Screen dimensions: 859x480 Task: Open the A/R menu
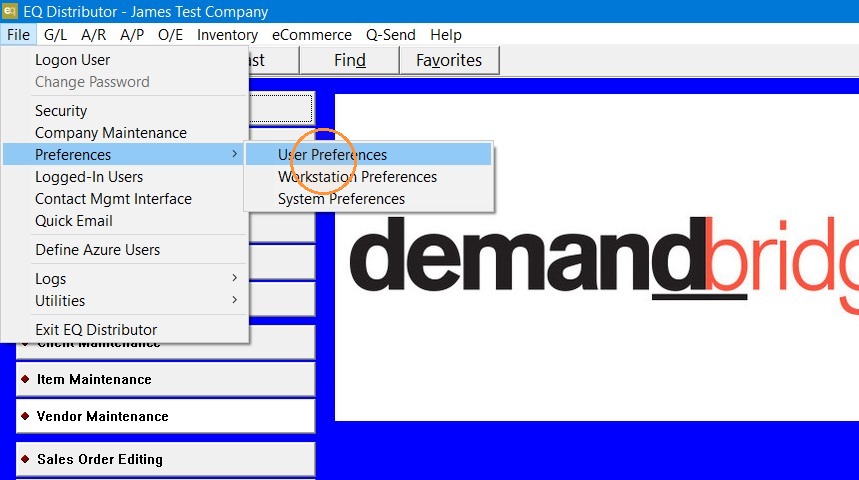pos(93,35)
